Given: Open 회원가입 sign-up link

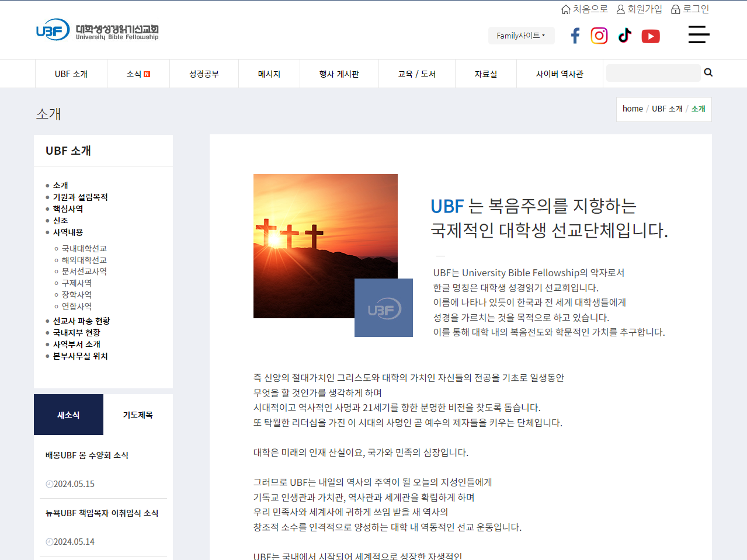Looking at the screenshot, I should (x=640, y=9).
